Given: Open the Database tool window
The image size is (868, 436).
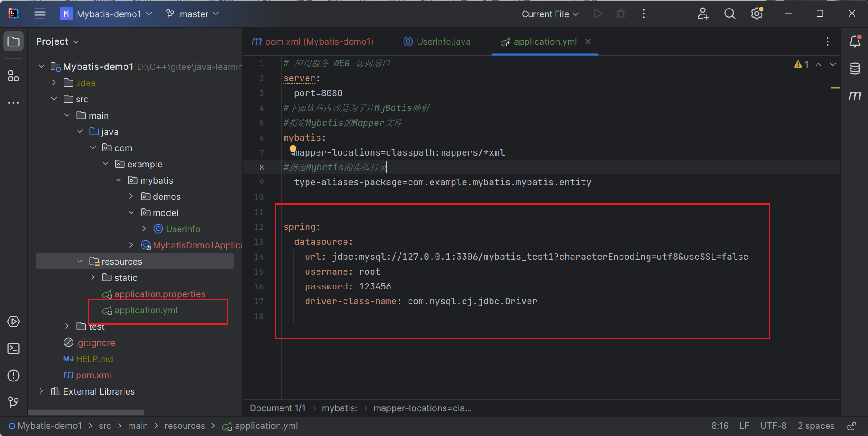Looking at the screenshot, I should [854, 69].
